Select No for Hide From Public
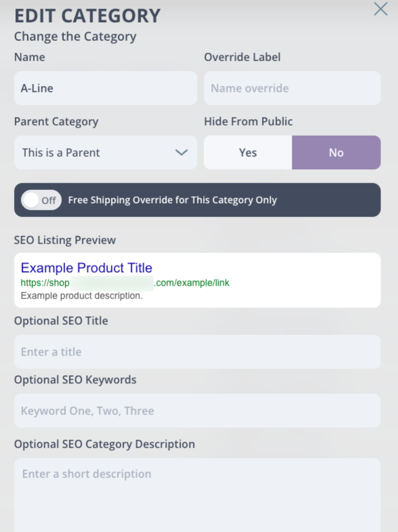 click(336, 153)
